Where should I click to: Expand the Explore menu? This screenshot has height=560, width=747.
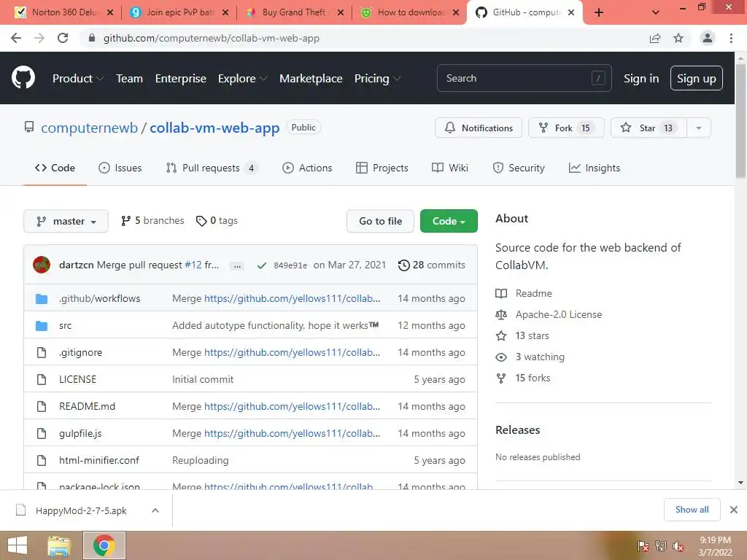pos(242,79)
